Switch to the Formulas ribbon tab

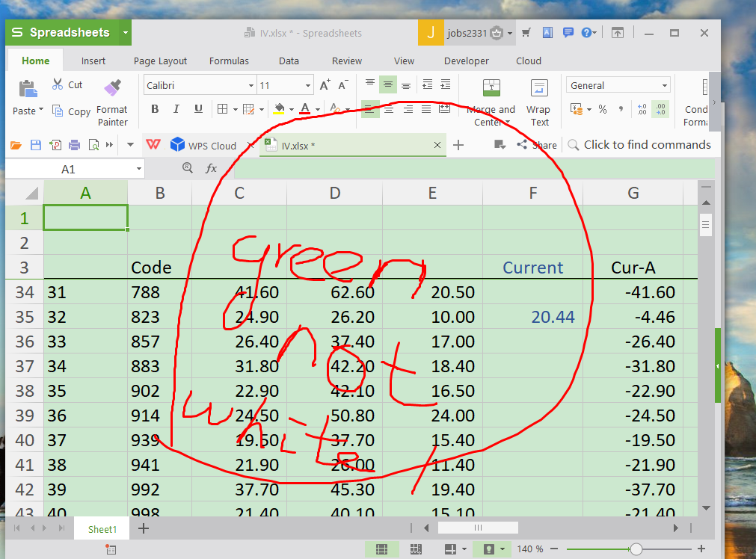[x=229, y=61]
